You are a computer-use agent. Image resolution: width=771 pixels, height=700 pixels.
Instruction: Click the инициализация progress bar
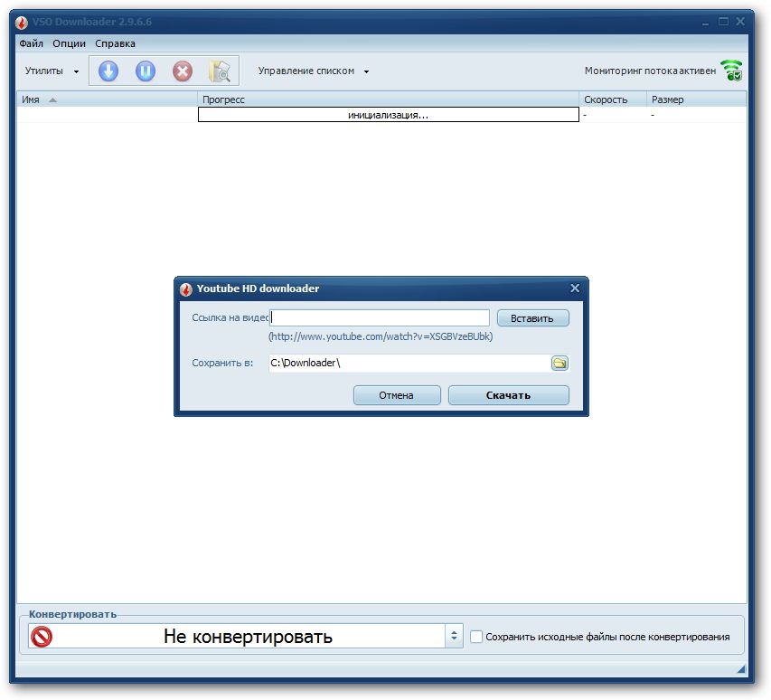tap(389, 115)
